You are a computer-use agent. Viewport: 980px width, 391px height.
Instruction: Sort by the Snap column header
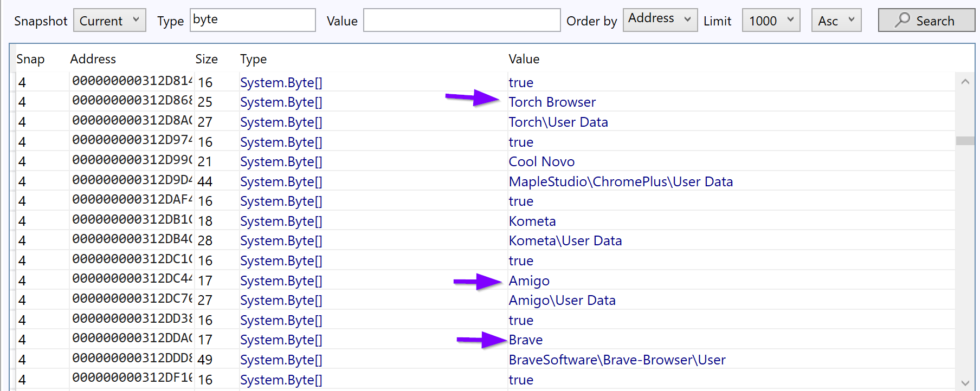click(x=30, y=59)
